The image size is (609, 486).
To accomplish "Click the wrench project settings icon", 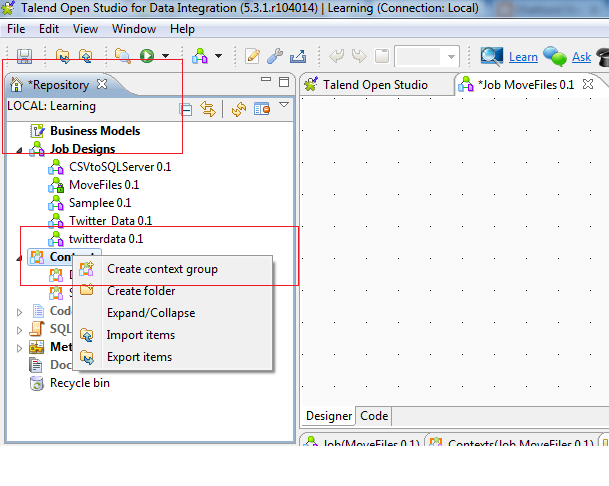I will pyautogui.click(x=275, y=56).
